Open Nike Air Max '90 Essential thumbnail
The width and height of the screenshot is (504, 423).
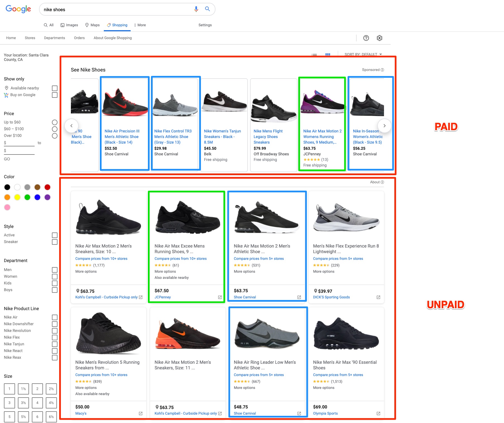[x=346, y=334]
